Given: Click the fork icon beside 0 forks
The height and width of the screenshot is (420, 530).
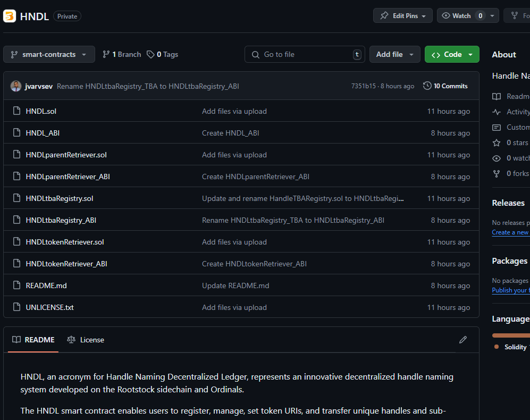Looking at the screenshot, I should coord(497,173).
